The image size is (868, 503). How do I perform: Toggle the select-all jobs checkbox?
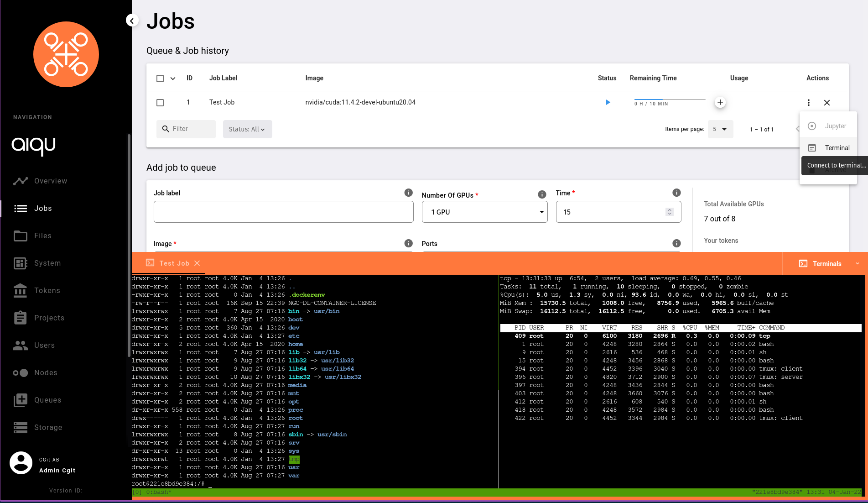click(160, 79)
